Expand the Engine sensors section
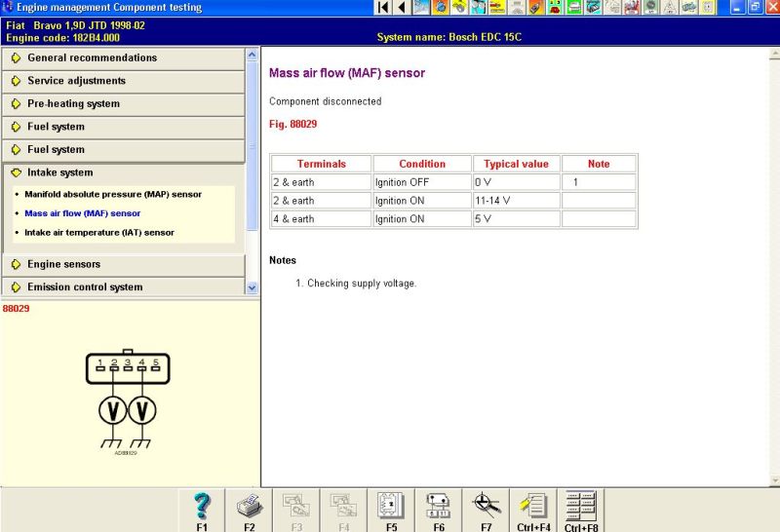 pos(63,264)
